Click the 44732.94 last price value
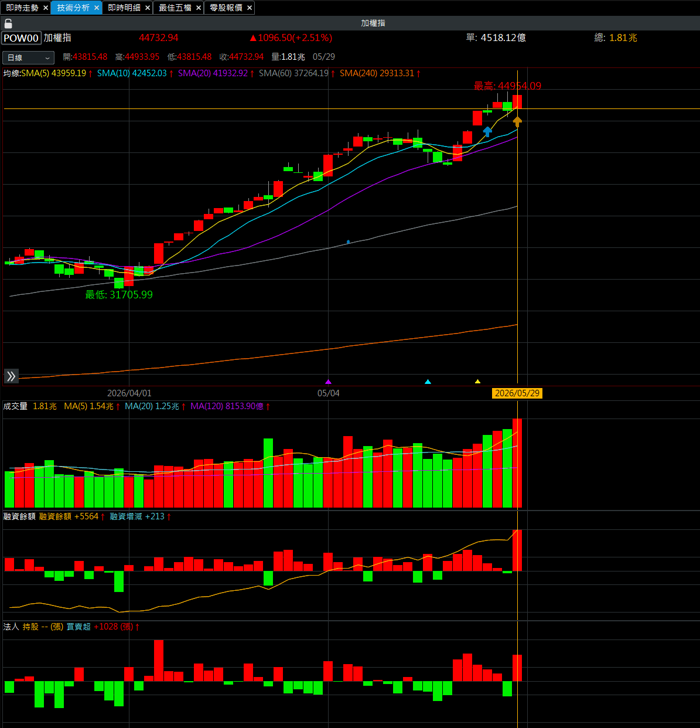This screenshot has height=728, width=700. [159, 38]
